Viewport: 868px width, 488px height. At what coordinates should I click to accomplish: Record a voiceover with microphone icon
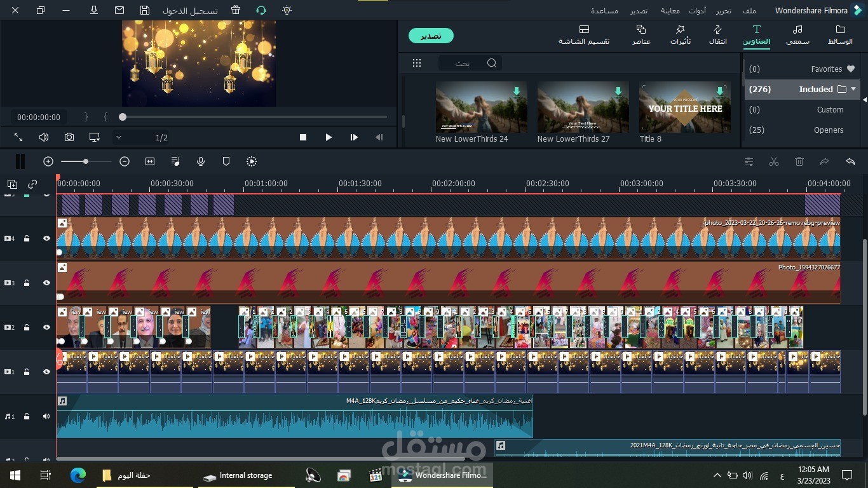tap(201, 161)
